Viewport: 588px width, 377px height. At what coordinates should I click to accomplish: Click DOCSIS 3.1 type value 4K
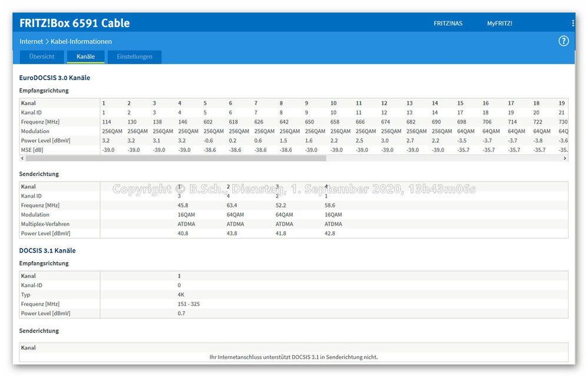pos(181,295)
